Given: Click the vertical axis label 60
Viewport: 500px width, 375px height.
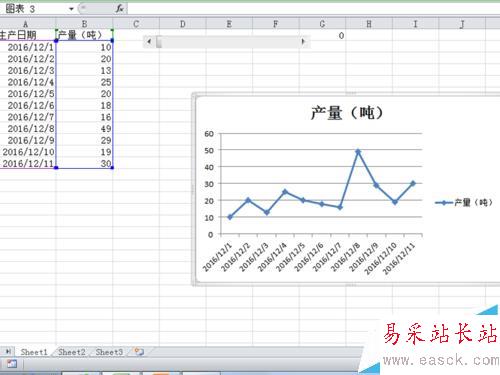Looking at the screenshot, I should tap(209, 134).
